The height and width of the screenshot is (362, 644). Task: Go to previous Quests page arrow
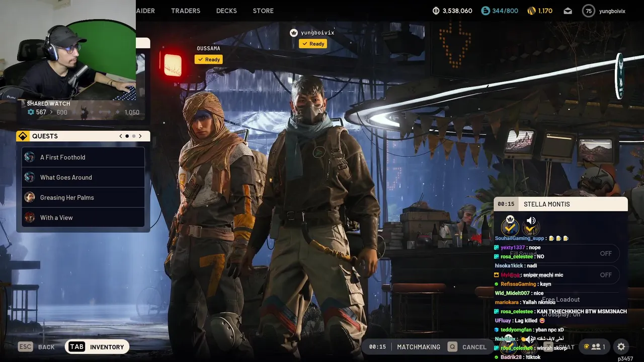121,136
